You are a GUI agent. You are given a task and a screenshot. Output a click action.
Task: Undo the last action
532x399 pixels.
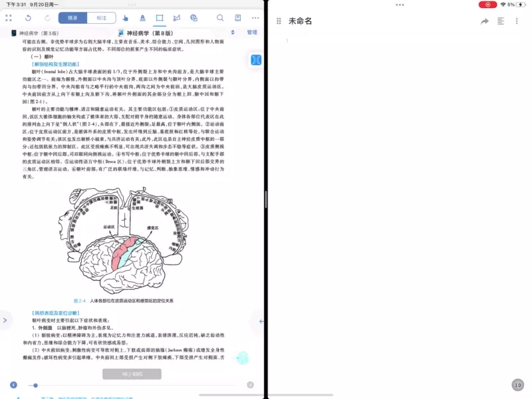(x=28, y=18)
